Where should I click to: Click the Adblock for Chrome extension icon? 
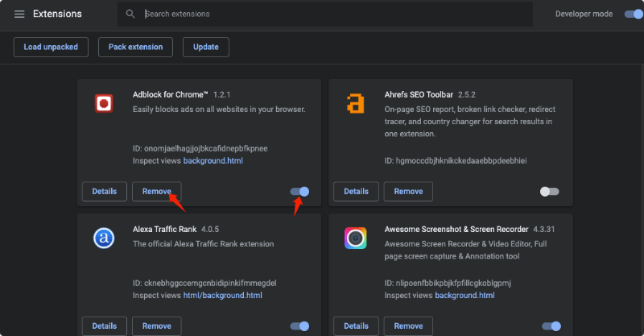click(104, 103)
